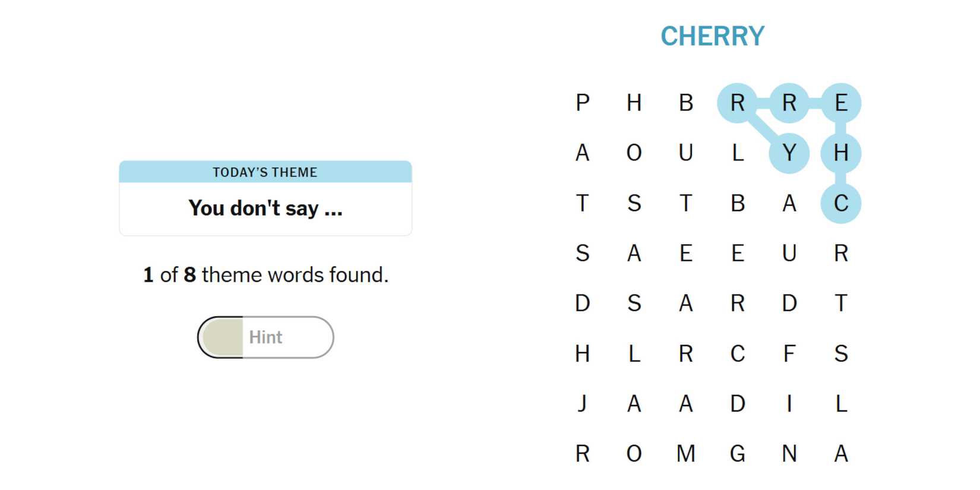980x490 pixels.
Task: Select the letter A in the bottom-right corner
Action: [x=841, y=454]
